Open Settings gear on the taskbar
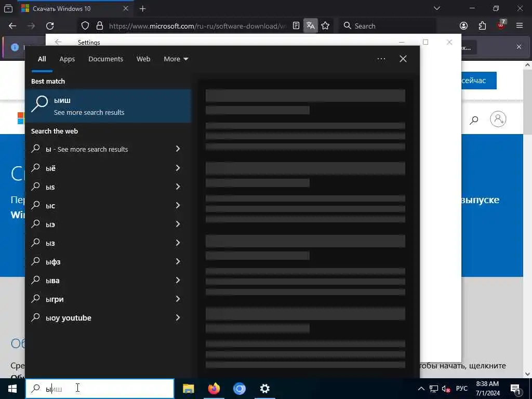532x399 pixels. click(264, 389)
